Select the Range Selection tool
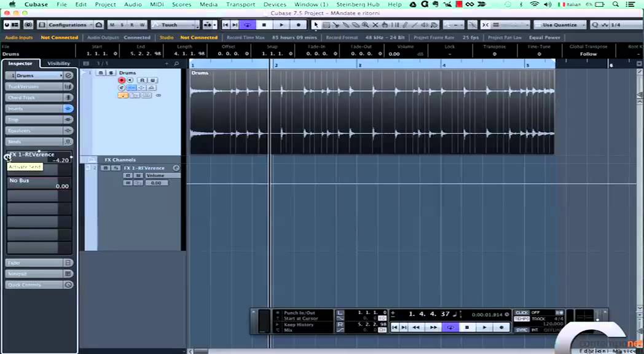The height and width of the screenshot is (354, 644). click(x=326, y=25)
